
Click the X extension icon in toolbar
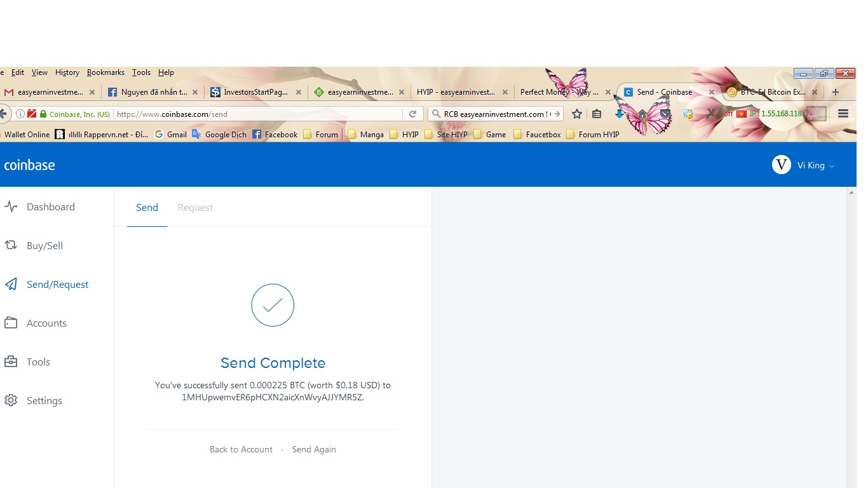[x=710, y=114]
